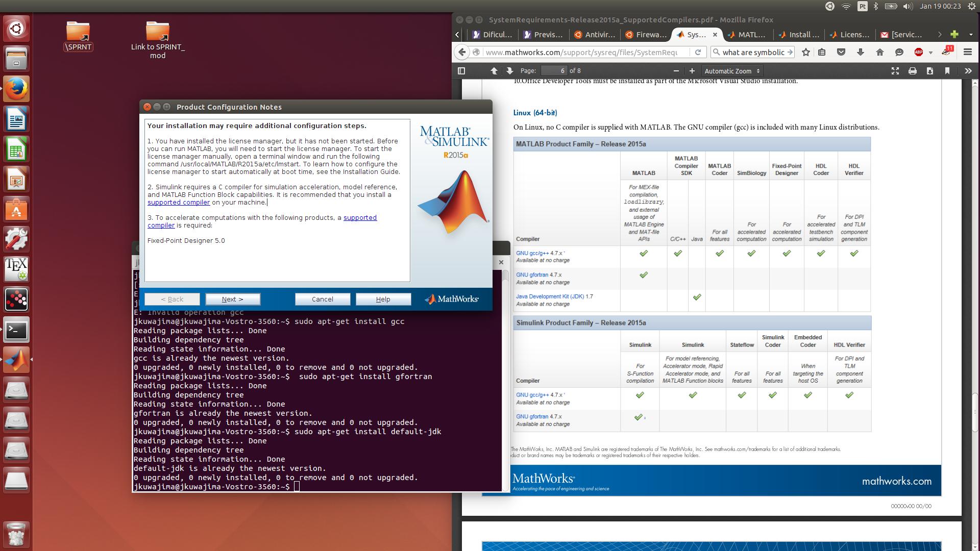Open the Trash in launcher

tap(16, 535)
